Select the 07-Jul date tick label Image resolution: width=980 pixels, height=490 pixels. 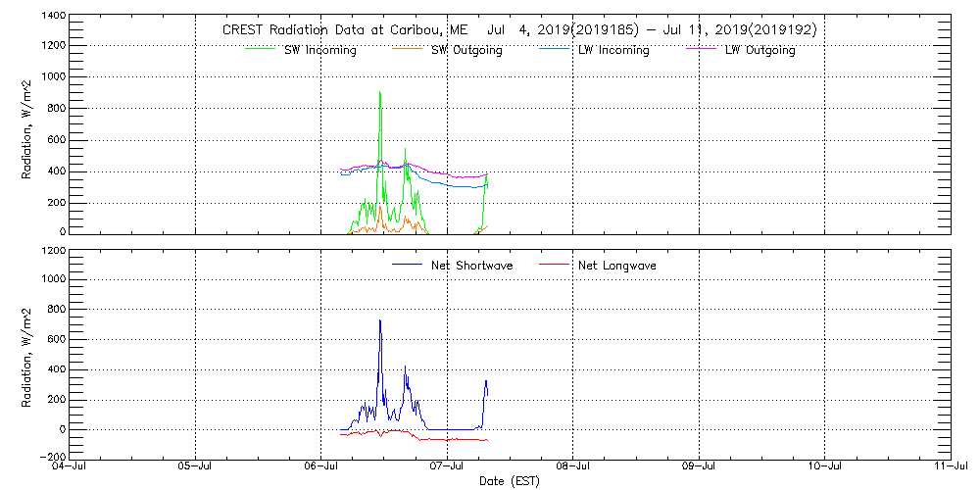coord(447,467)
